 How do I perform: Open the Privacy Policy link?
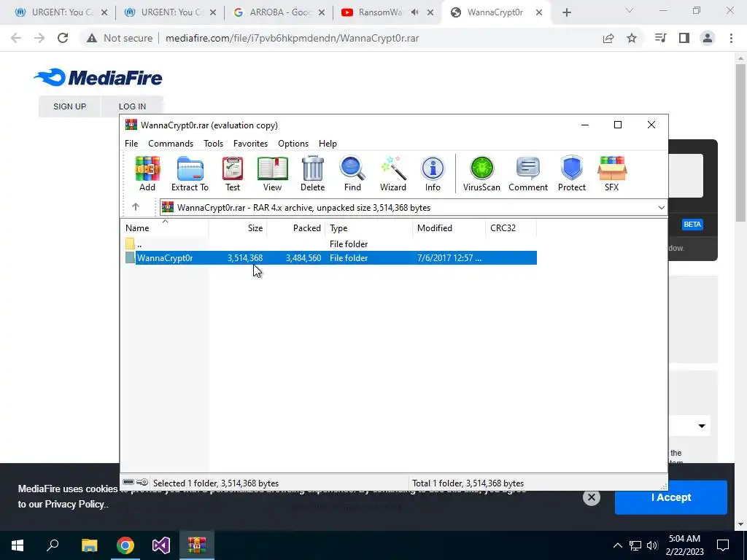coord(74,505)
